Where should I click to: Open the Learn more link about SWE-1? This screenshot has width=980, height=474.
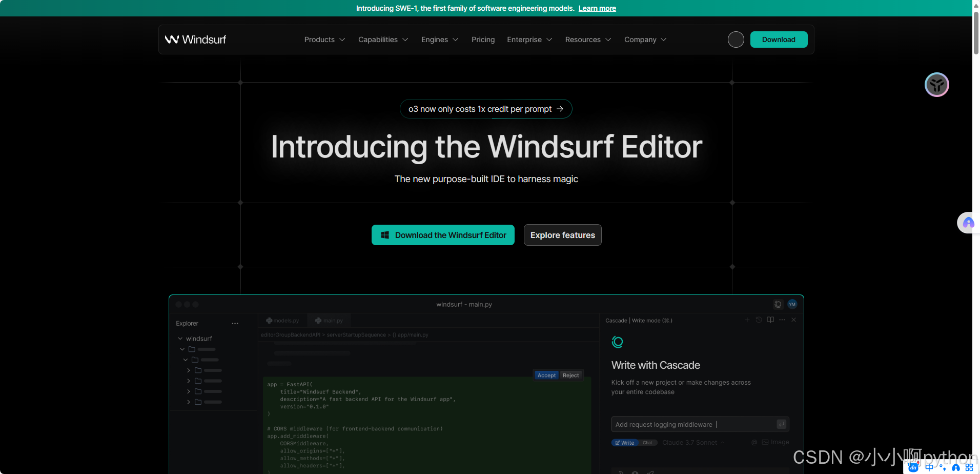[x=597, y=8]
